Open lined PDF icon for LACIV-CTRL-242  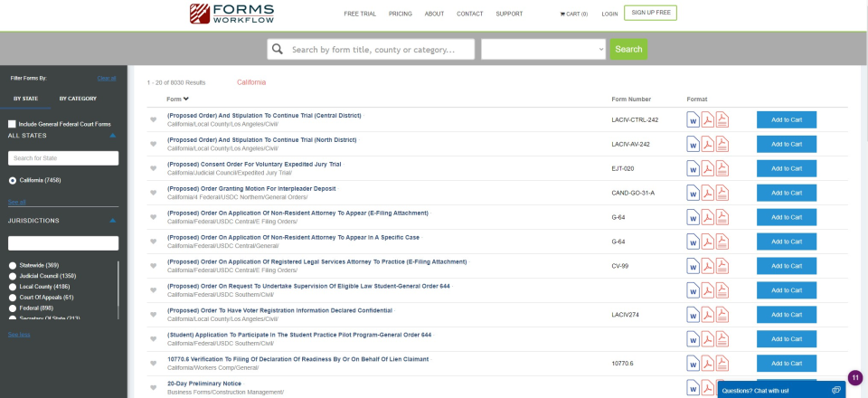722,119
